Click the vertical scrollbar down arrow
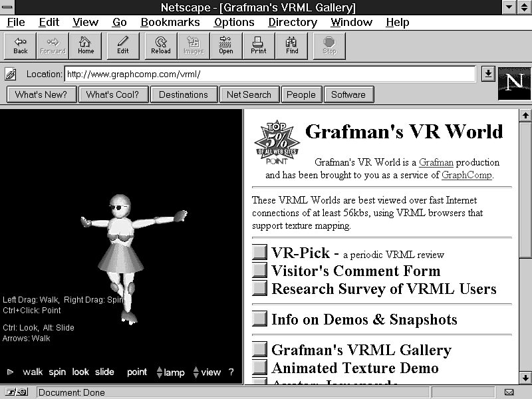The width and height of the screenshot is (532, 399). coord(525,378)
